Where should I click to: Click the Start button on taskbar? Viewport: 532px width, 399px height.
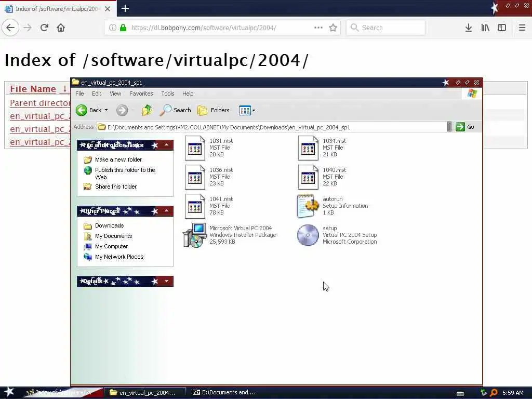(9, 392)
